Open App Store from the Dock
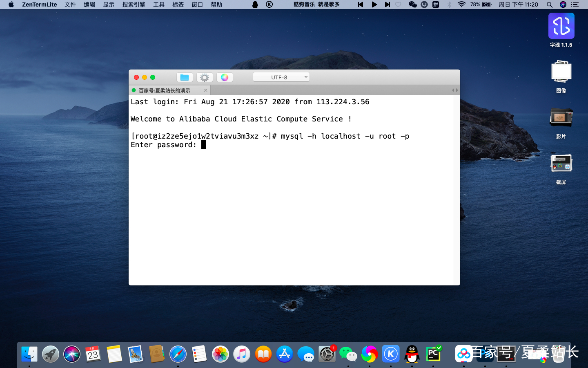This screenshot has width=588, height=368. pos(285,354)
